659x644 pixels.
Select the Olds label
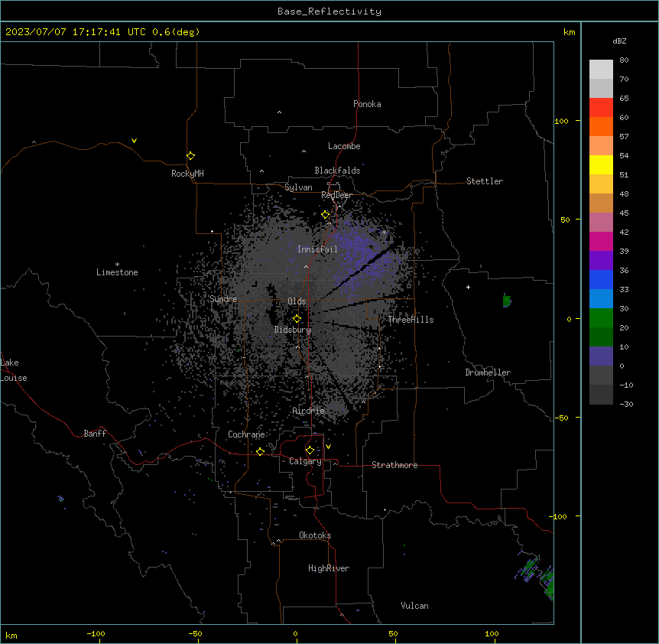(x=297, y=301)
